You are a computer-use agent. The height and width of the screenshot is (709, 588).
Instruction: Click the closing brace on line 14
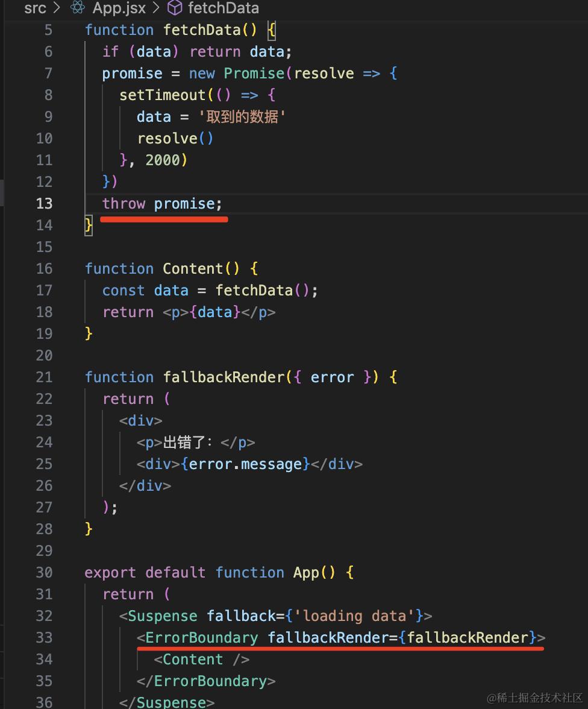coord(89,225)
